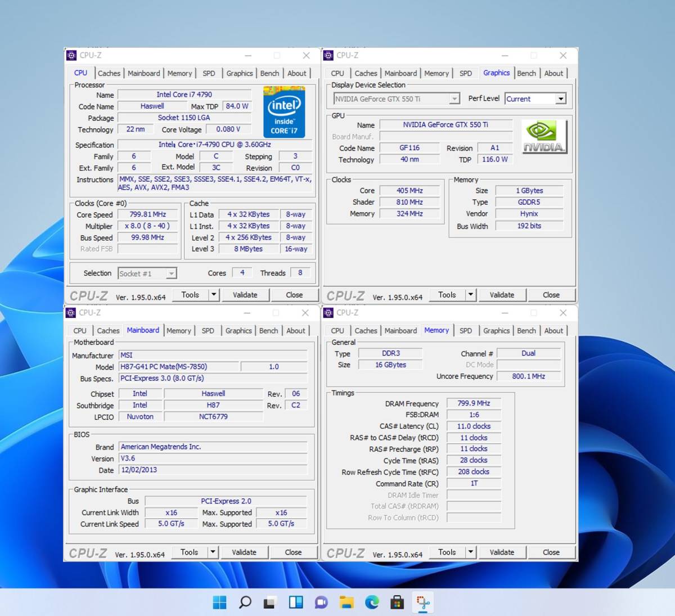675x616 pixels.
Task: Open Microsoft Store from the taskbar
Action: [x=397, y=602]
